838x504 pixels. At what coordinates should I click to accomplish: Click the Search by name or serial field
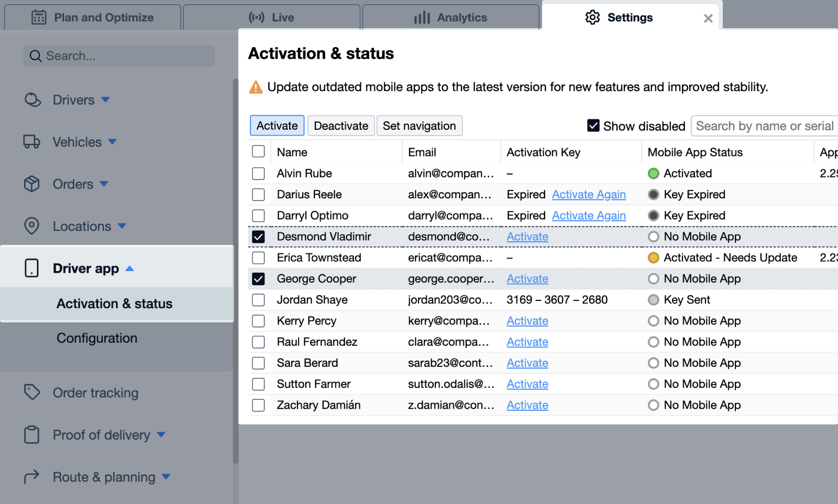[765, 126]
